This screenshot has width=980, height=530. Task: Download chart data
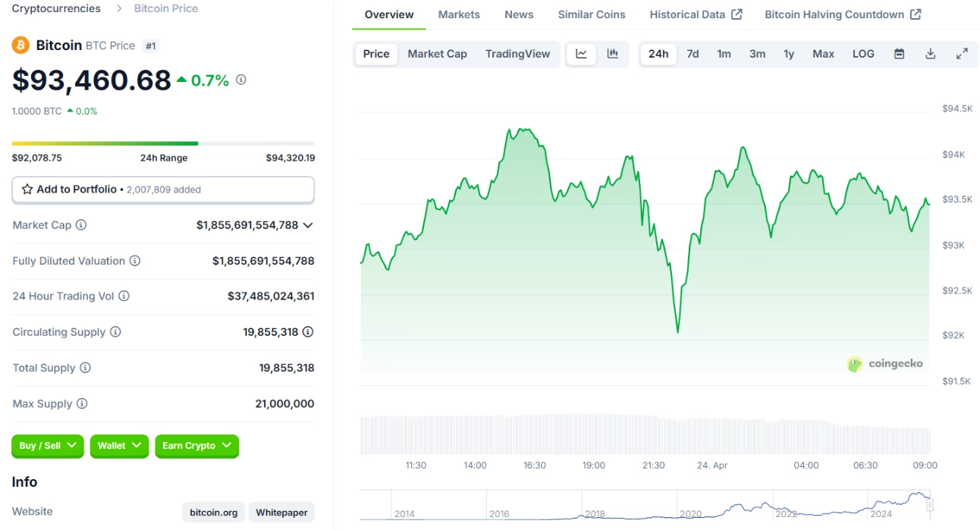[931, 54]
